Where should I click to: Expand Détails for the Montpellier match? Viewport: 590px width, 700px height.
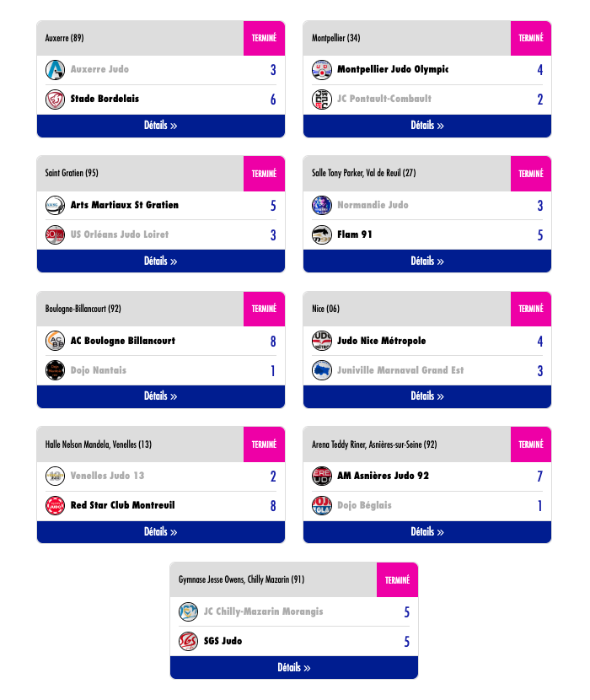tap(427, 126)
